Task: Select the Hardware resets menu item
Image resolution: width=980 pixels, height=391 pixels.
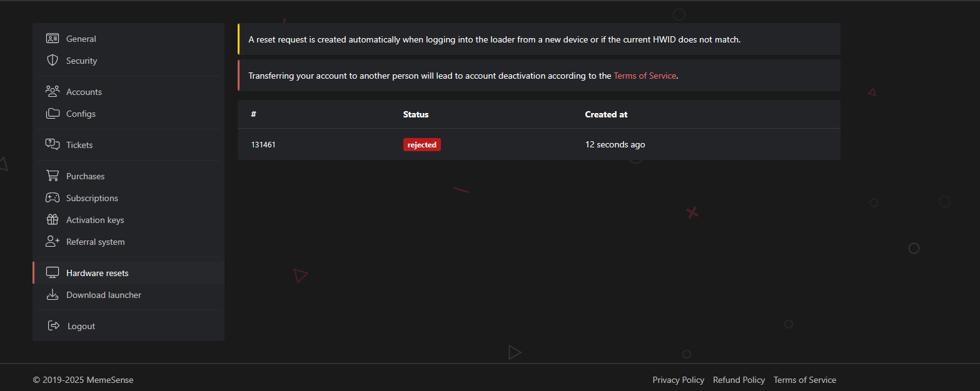Action: pos(129,273)
